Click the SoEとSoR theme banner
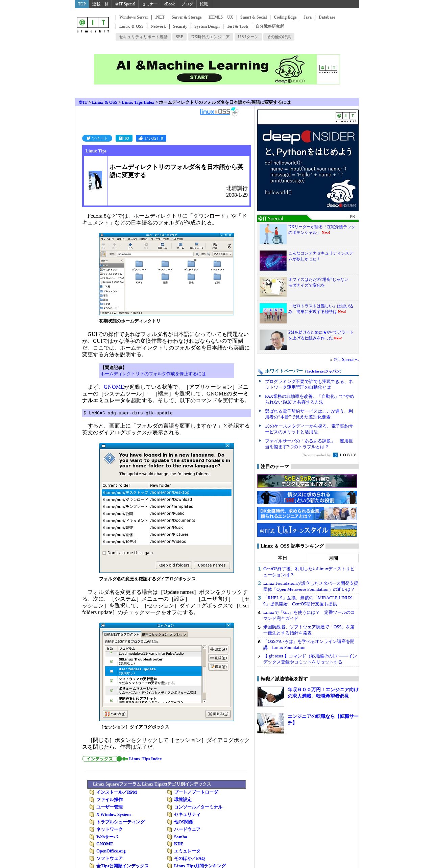This screenshot has height=868, width=434. pos(307,481)
